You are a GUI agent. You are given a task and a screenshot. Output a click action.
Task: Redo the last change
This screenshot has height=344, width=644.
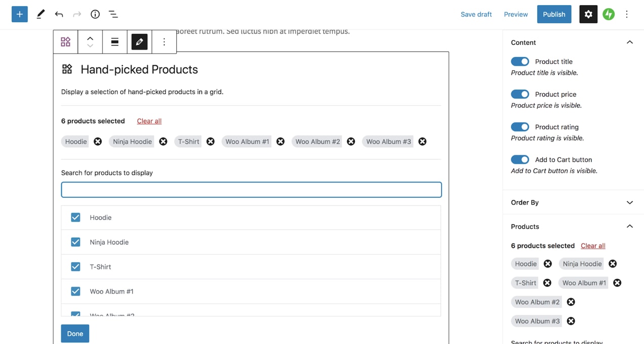tap(77, 14)
